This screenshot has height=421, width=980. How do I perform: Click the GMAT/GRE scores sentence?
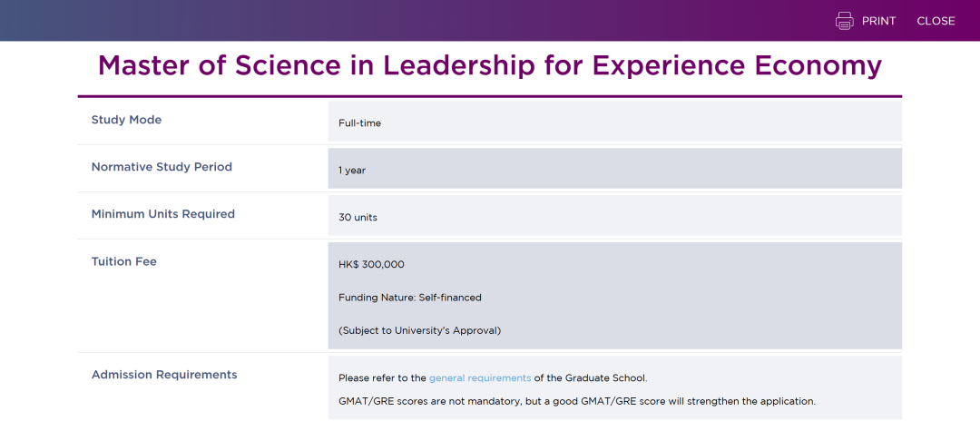577,401
